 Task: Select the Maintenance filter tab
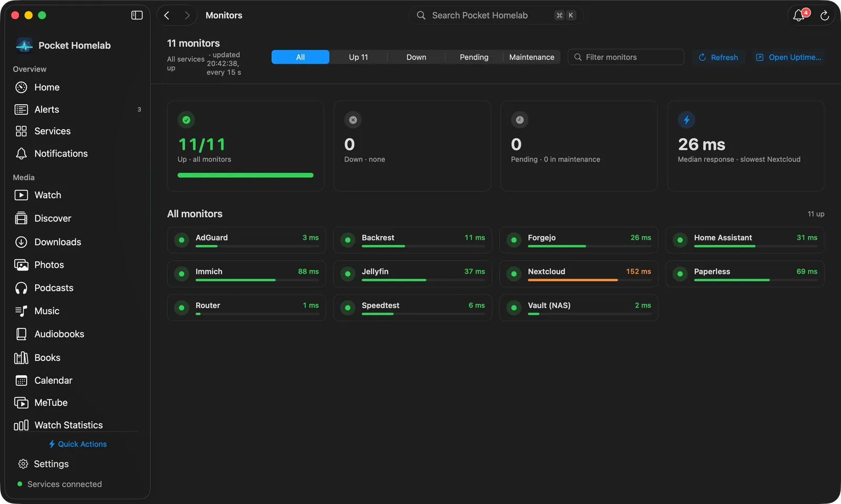tap(531, 57)
